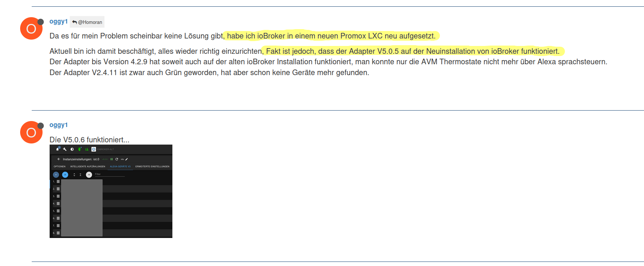Click theme brightness icon in embedded screenshot

coord(72,149)
